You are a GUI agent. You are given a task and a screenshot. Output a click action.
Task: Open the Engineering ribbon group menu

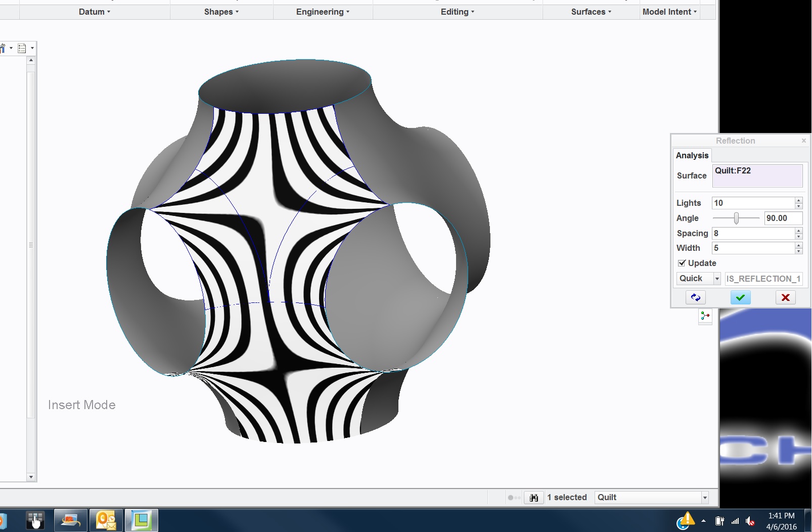(323, 12)
